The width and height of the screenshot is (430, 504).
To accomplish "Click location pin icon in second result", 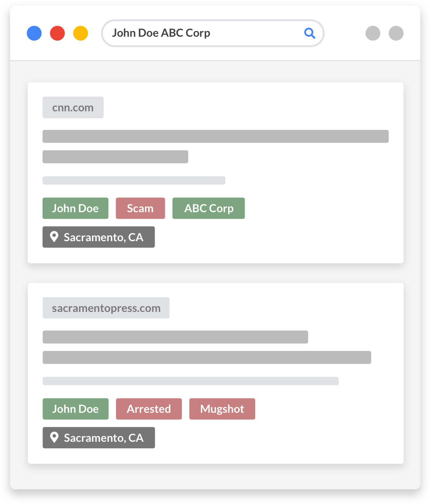I will (54, 438).
